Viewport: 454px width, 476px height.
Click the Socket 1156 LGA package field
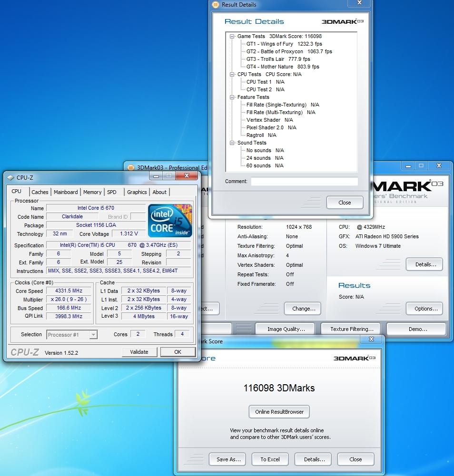point(96,225)
